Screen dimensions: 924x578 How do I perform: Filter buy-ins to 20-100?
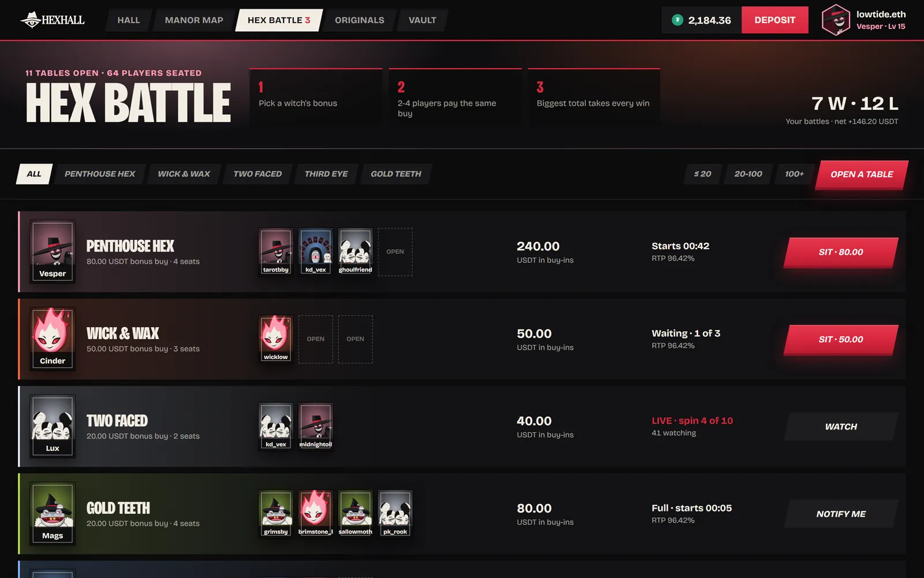coord(748,174)
